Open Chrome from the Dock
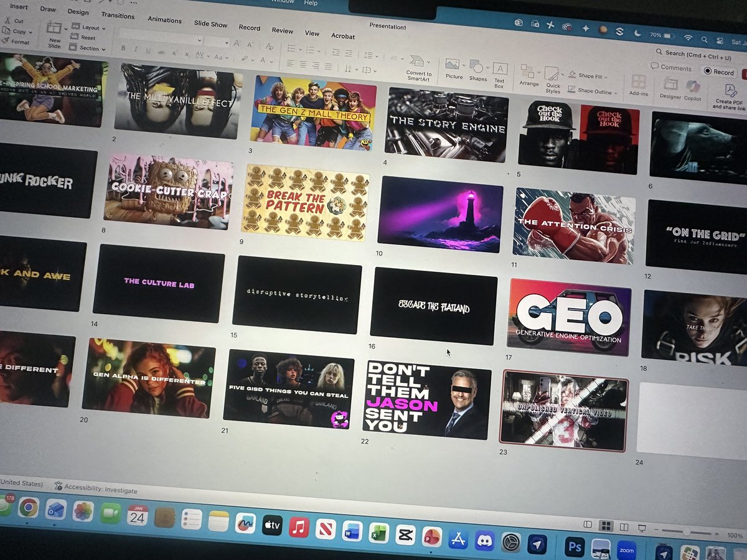Screen dimensions: 747x560 point(28,508)
